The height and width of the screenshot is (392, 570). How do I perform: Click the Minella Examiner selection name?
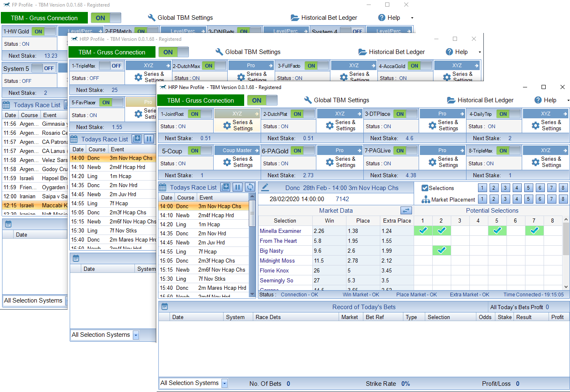(x=280, y=231)
